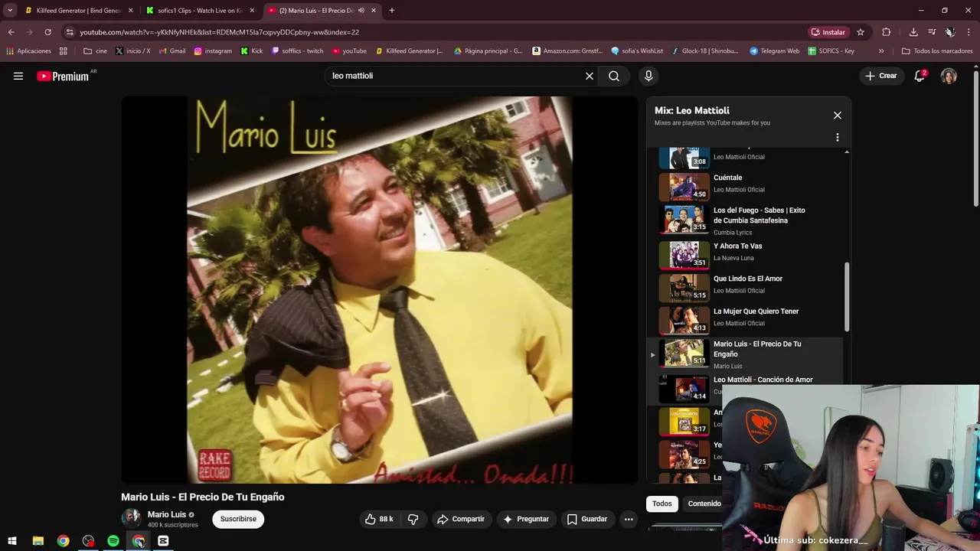
Task: Select the Contenido filter chip
Action: point(704,504)
